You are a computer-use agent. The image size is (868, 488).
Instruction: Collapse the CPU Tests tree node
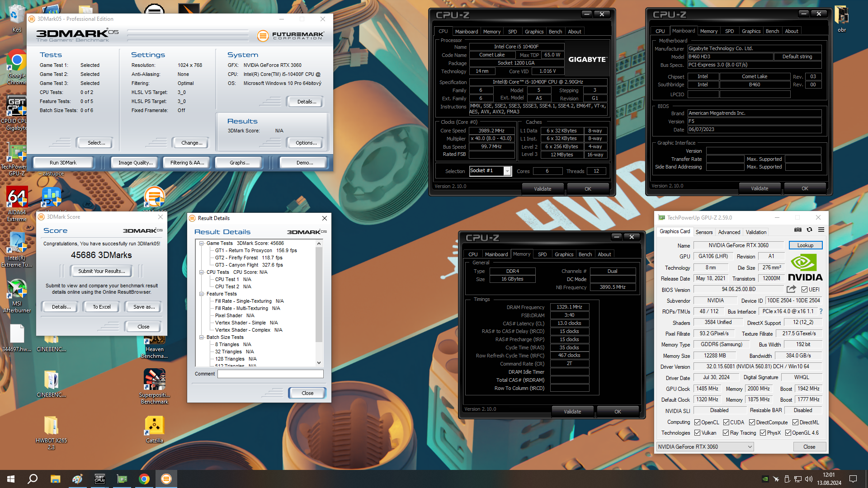(x=202, y=272)
